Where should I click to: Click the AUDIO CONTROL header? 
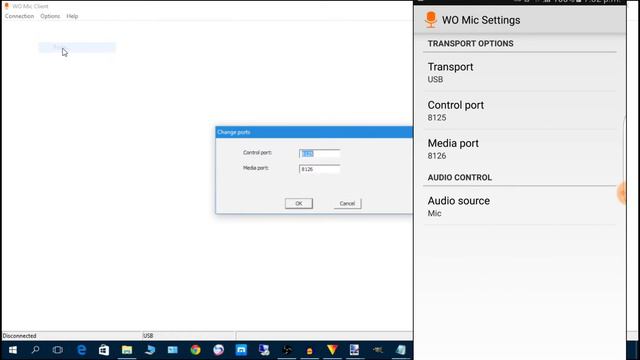coord(460,178)
